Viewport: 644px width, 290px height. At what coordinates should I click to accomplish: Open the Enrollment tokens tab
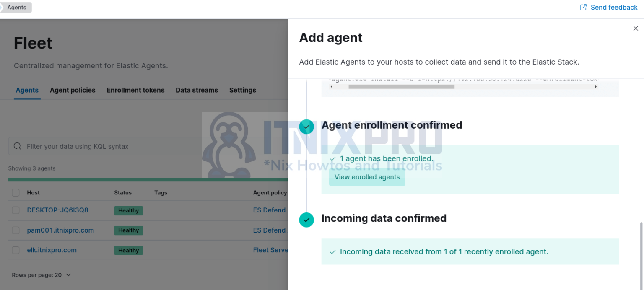(x=135, y=90)
